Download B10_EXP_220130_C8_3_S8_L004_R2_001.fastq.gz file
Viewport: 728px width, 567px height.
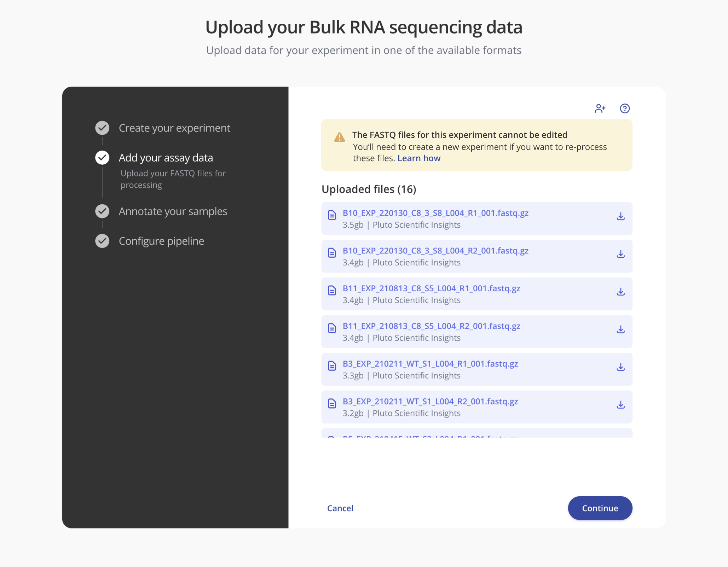[x=620, y=254]
